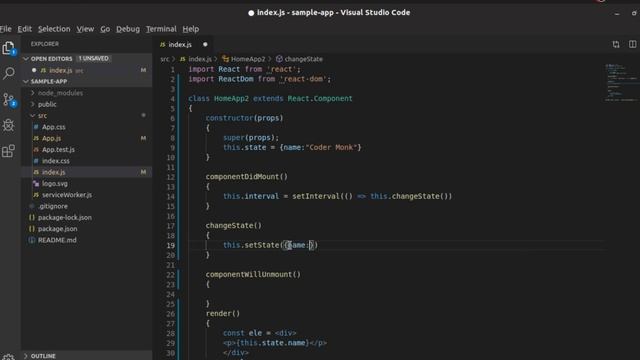This screenshot has height=360, width=640.
Task: Open the View menu
Action: pyautogui.click(x=85, y=29)
